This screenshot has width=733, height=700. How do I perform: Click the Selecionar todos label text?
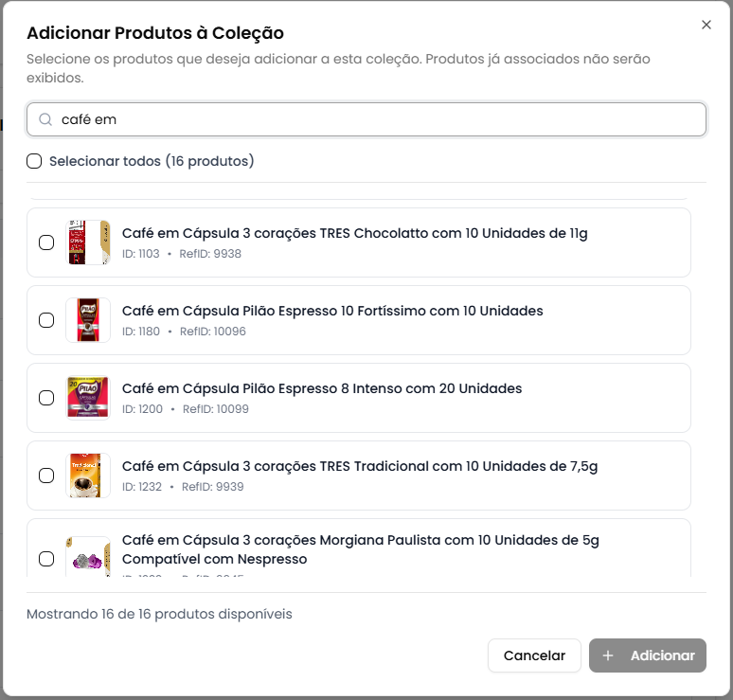(152, 161)
